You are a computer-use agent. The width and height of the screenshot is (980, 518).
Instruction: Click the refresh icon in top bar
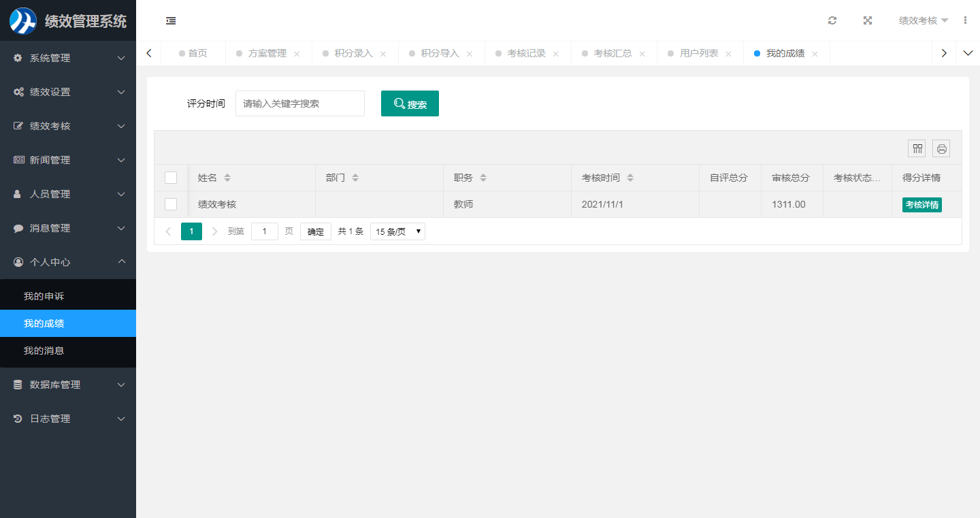click(x=832, y=20)
